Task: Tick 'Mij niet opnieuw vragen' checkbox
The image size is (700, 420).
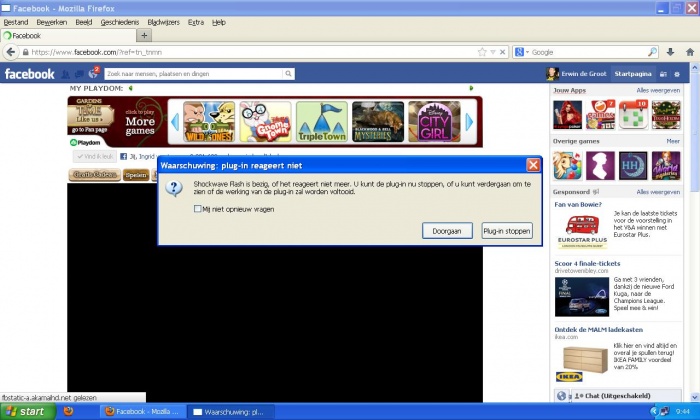Action: coord(197,208)
